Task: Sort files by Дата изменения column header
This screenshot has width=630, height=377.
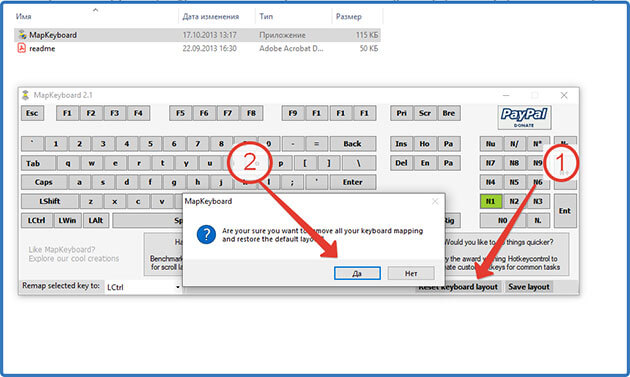Action: pyautogui.click(x=211, y=16)
